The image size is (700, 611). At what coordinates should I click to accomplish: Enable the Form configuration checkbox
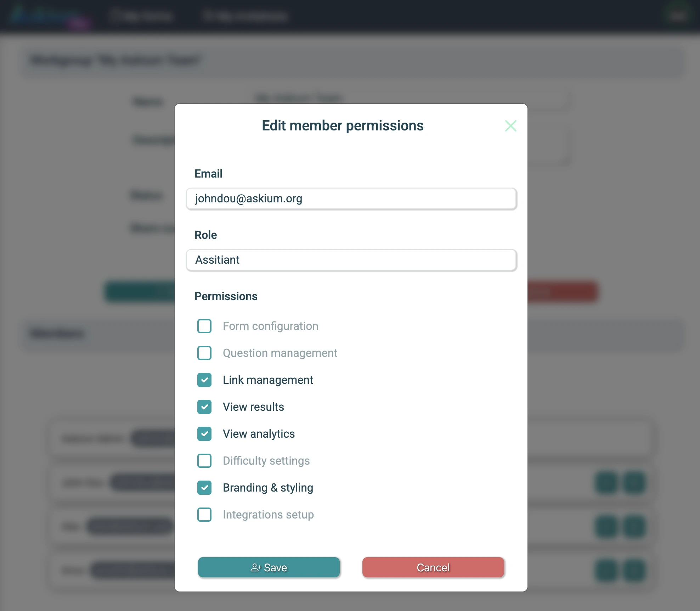tap(204, 326)
